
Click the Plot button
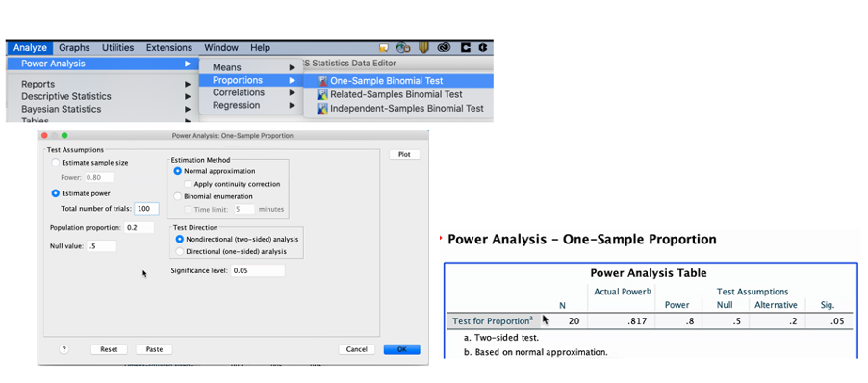404,154
